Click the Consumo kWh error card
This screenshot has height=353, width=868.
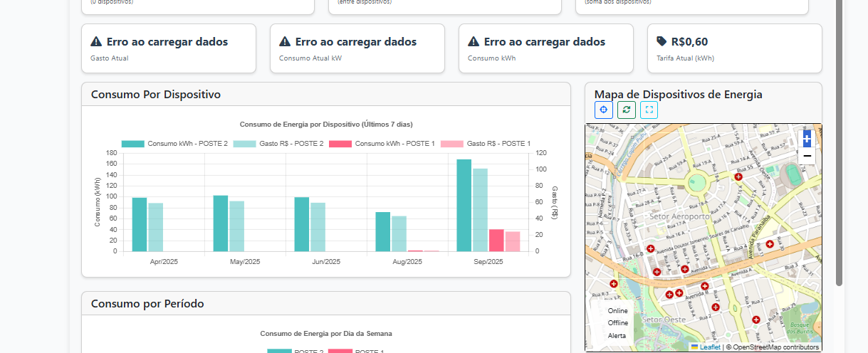tap(545, 48)
